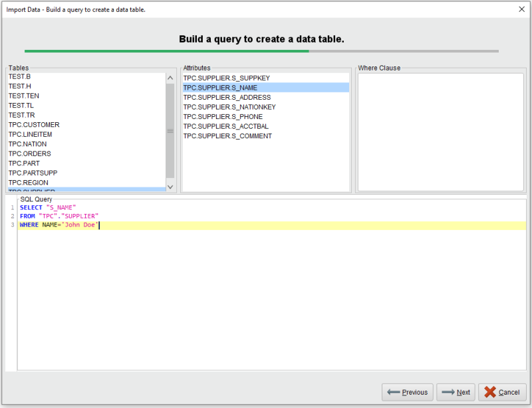Image resolution: width=532 pixels, height=408 pixels.
Task: Click the Tables list scrollbar thumb
Action: (x=170, y=131)
